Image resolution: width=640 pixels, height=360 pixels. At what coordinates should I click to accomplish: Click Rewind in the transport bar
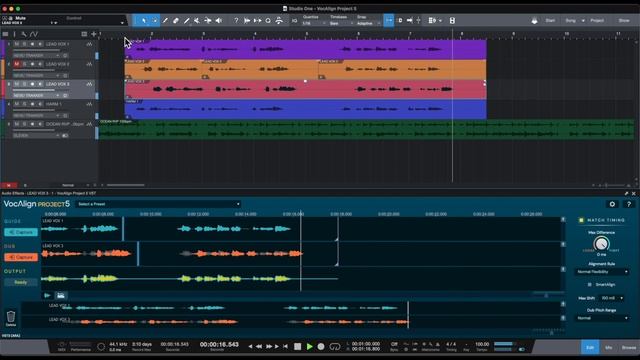click(x=259, y=347)
